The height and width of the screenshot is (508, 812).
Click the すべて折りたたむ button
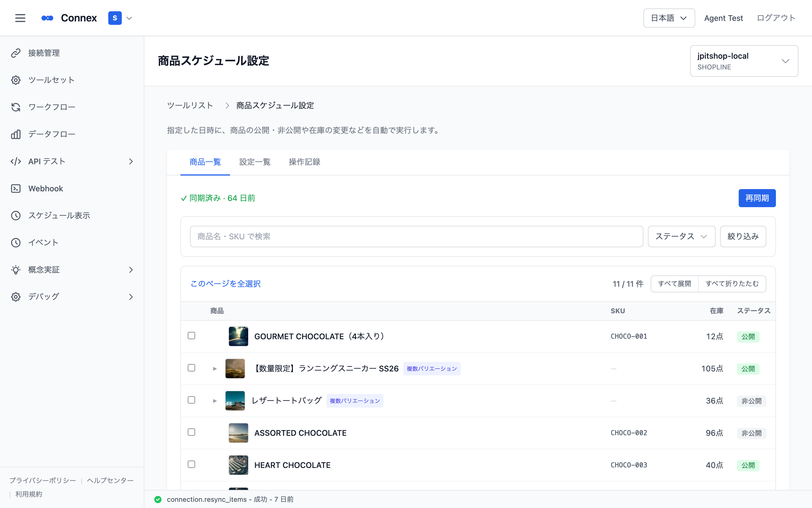(732, 284)
